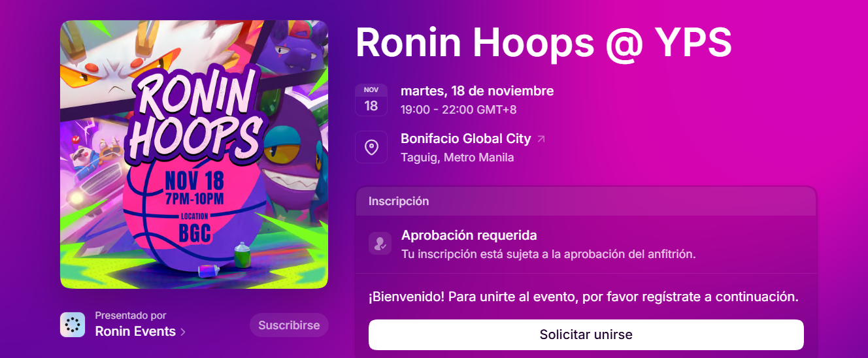
Task: Click the Presentado por label
Action: 131,316
